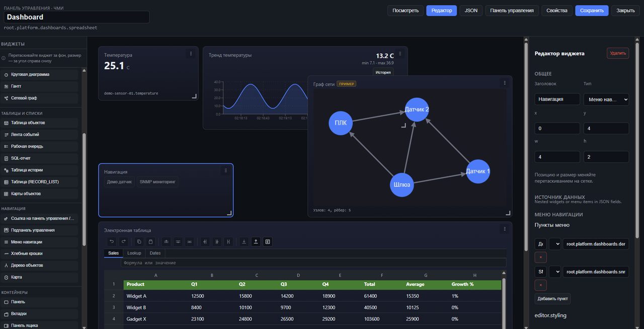
Task: Click the w width field
Action: (557, 157)
